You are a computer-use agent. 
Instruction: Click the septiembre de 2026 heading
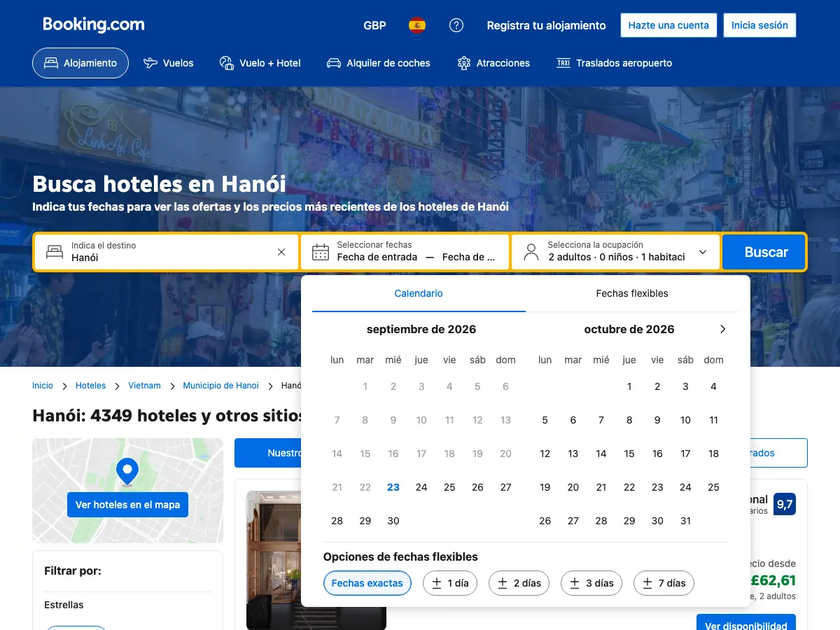click(x=421, y=329)
